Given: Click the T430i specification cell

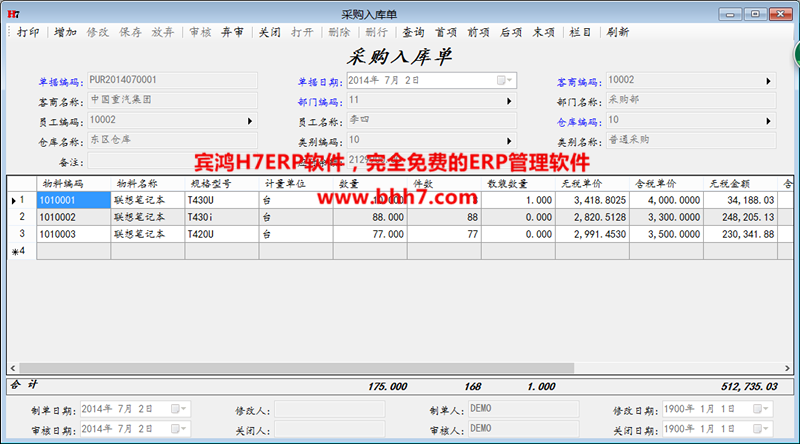Looking at the screenshot, I should 222,217.
